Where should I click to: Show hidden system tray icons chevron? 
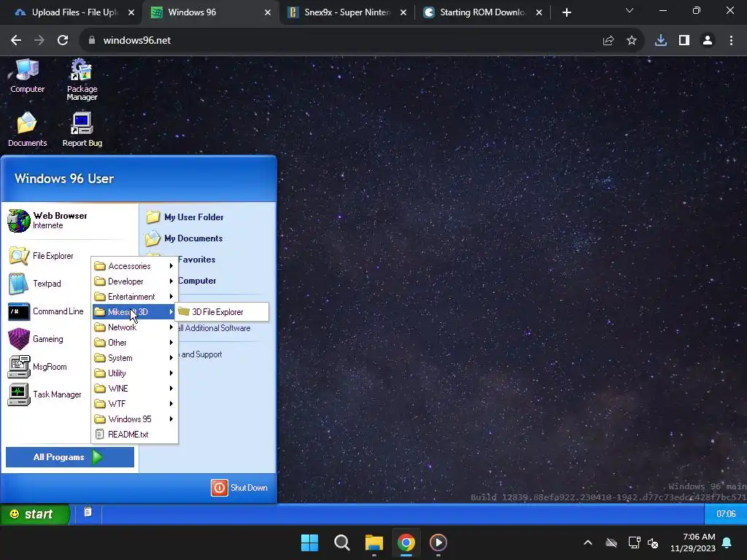tap(588, 542)
